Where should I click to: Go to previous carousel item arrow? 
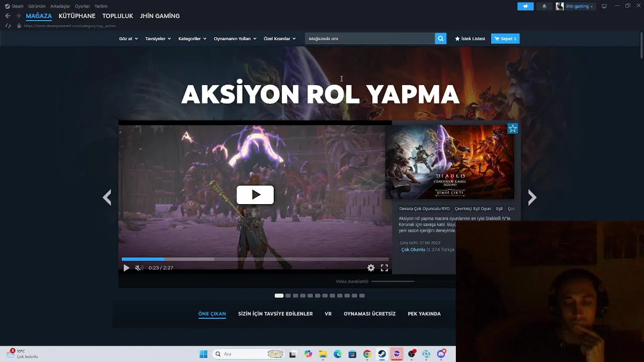click(107, 197)
